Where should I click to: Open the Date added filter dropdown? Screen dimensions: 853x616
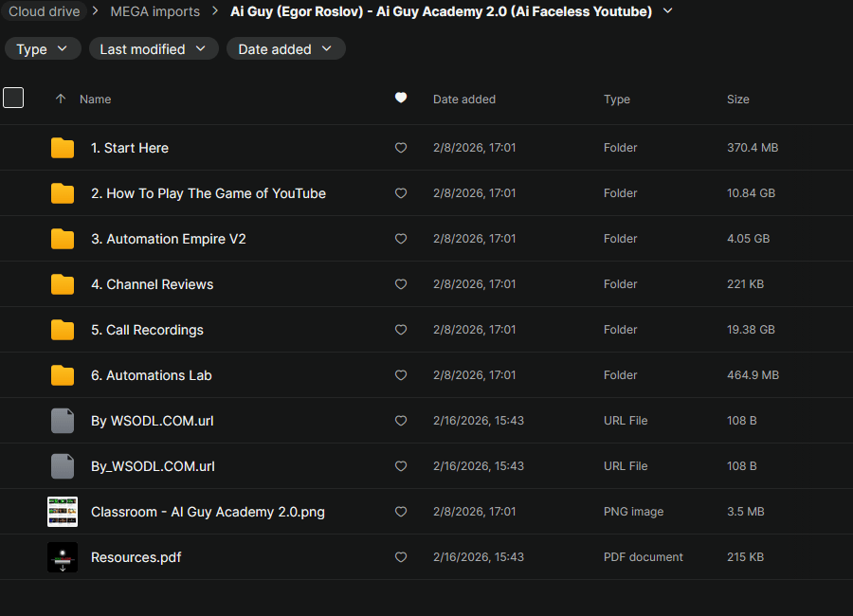pos(285,49)
